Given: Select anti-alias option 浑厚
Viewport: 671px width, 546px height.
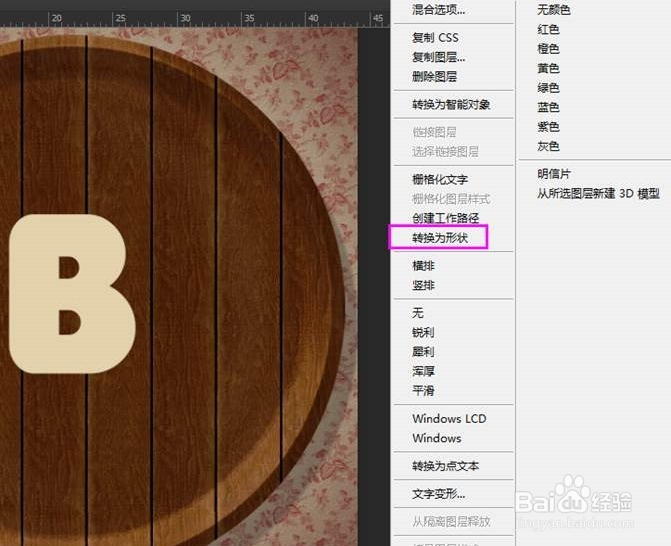Looking at the screenshot, I should [423, 371].
